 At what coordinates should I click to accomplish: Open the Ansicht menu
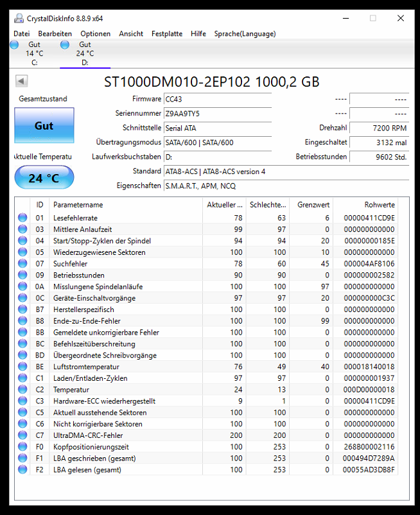pyautogui.click(x=131, y=33)
